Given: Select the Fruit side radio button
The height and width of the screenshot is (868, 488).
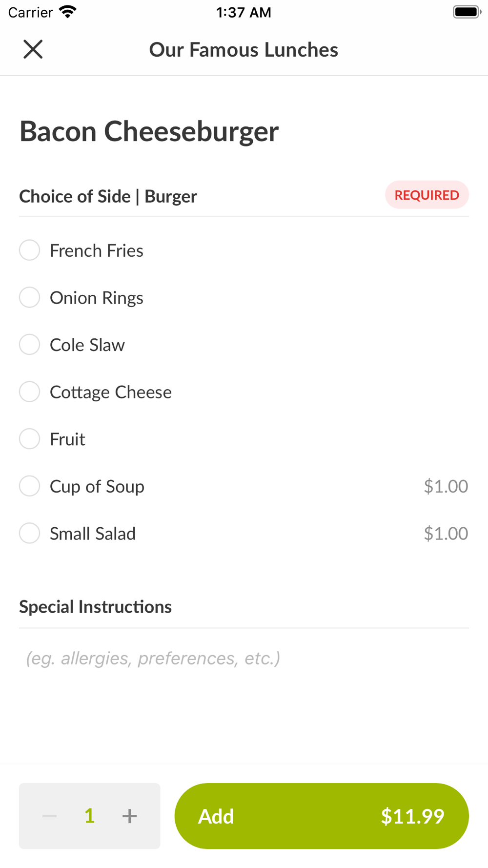Looking at the screenshot, I should tap(29, 439).
